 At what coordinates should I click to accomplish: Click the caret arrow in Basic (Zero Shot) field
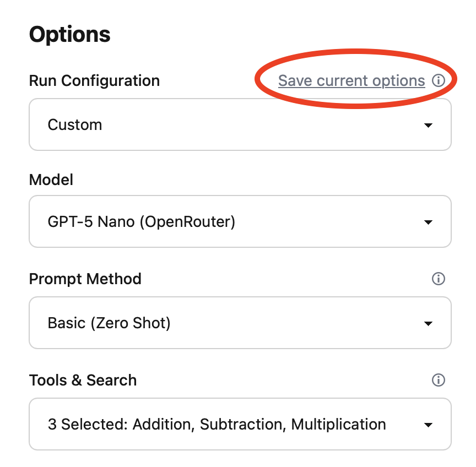[x=428, y=324]
